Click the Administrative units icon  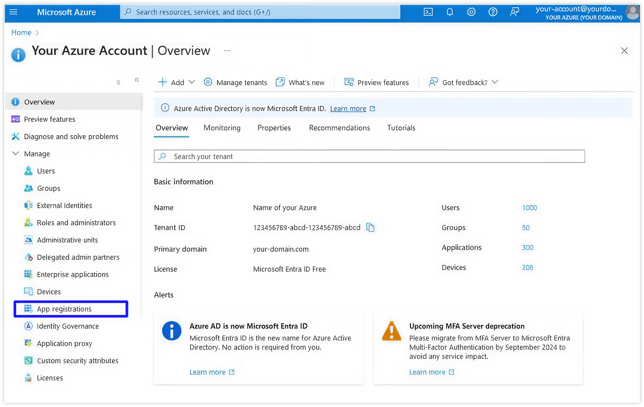(28, 240)
